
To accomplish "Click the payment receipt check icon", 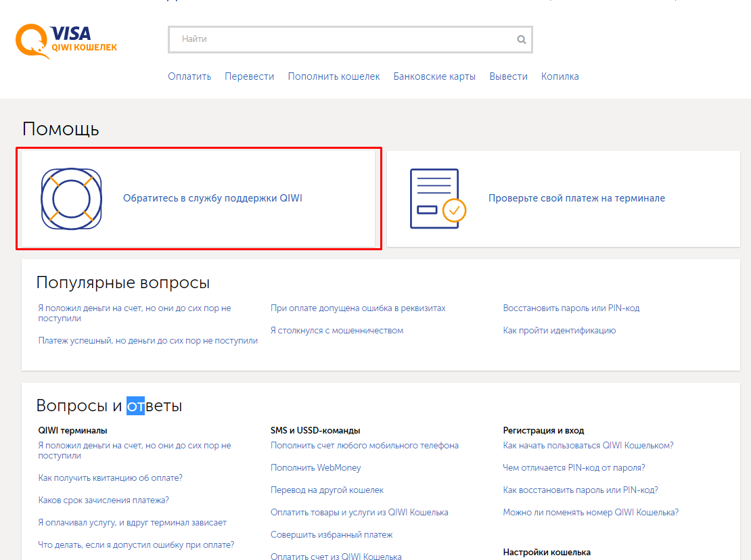I will click(438, 199).
